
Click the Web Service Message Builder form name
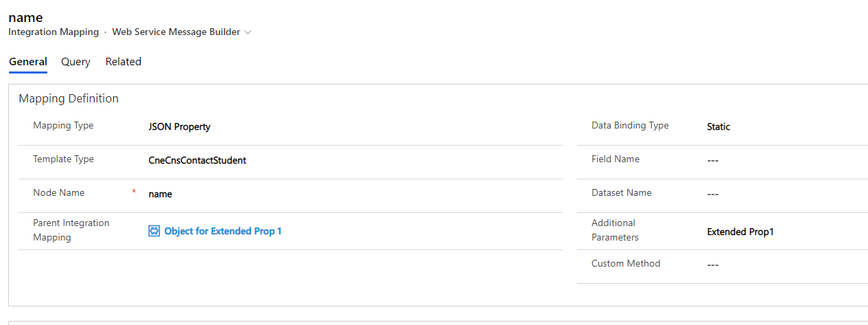[176, 32]
